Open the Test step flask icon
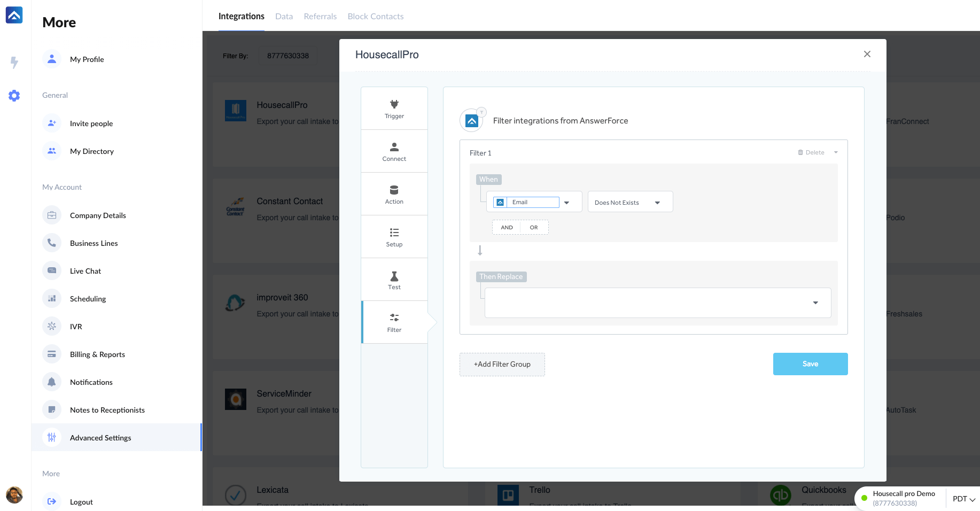This screenshot has width=980, height=511. [394, 276]
